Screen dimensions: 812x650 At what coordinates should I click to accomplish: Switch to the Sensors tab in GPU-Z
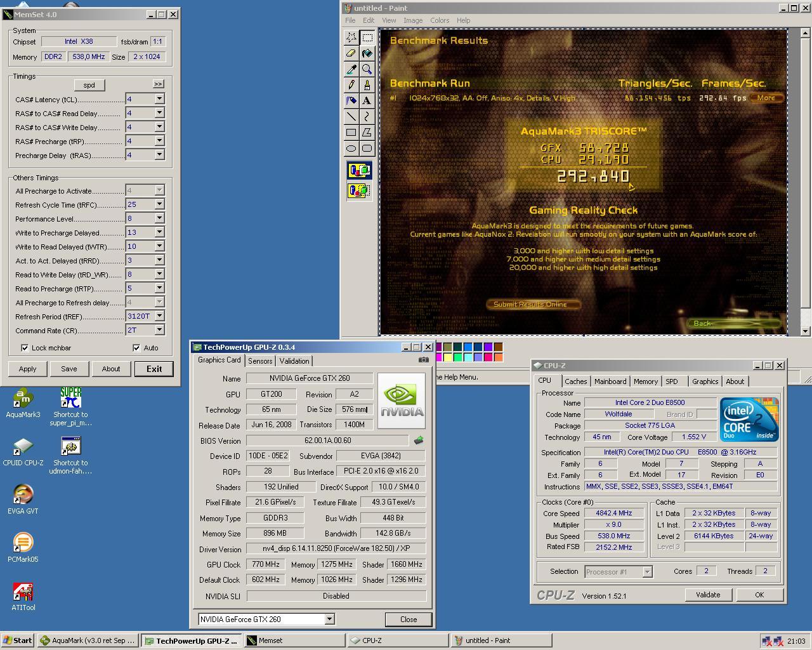click(260, 361)
